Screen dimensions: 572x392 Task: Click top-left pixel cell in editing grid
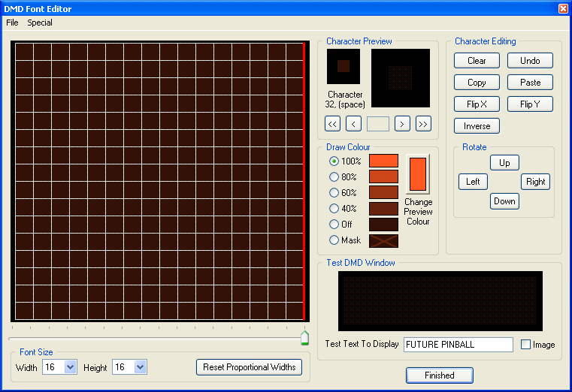(24, 51)
